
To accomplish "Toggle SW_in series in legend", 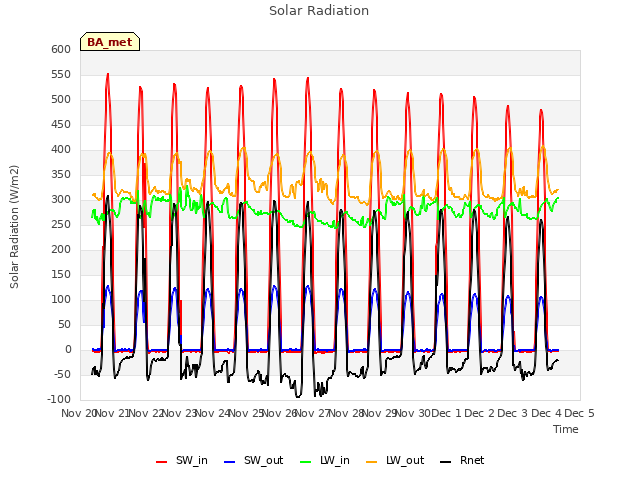I will (182, 460).
